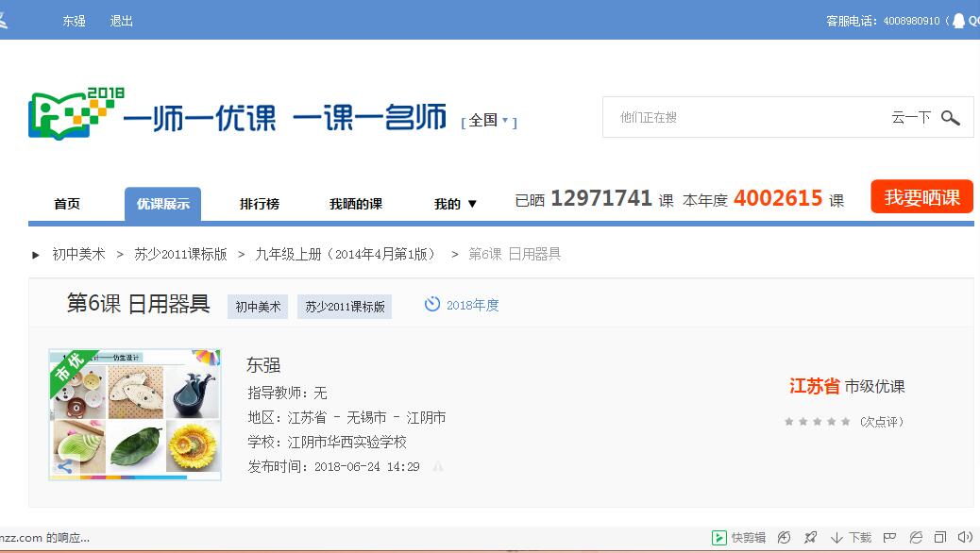Open the 排行榜 tab
Viewport: 980px width, 553px height.
point(259,204)
